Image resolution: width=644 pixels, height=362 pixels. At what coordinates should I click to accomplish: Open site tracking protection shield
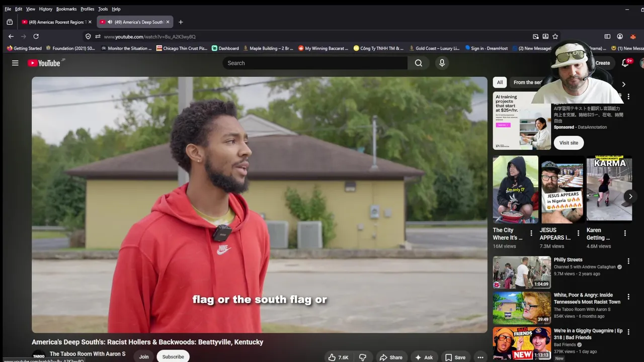point(88,37)
